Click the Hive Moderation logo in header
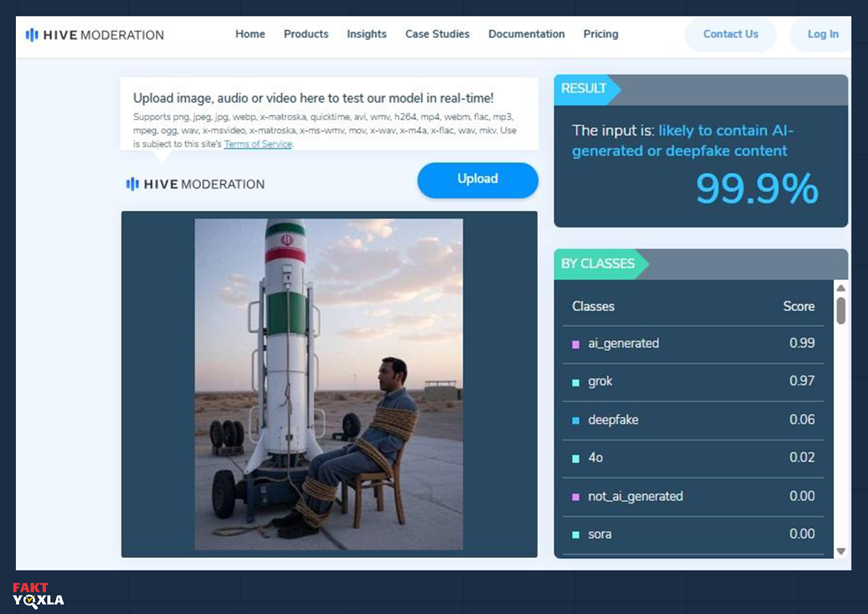 [x=94, y=35]
